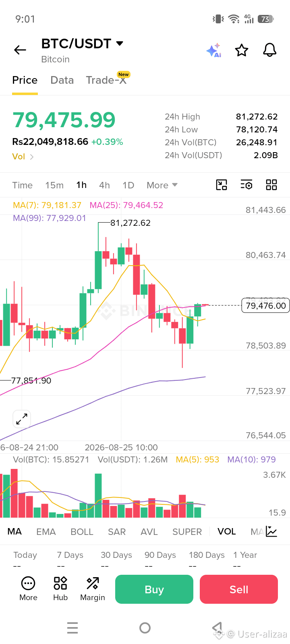
Task: Tap the +0.39% change percentage
Action: (107, 142)
